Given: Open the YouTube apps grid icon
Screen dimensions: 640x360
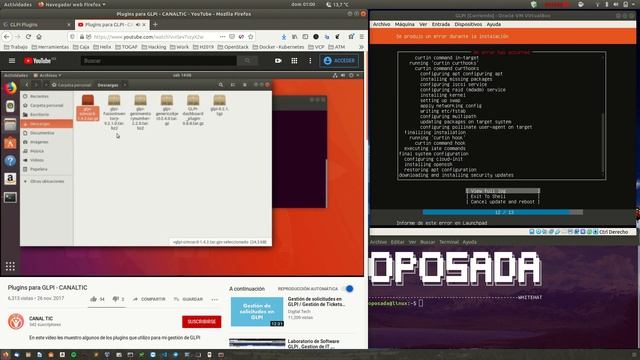Looking at the screenshot, I should [x=294, y=61].
